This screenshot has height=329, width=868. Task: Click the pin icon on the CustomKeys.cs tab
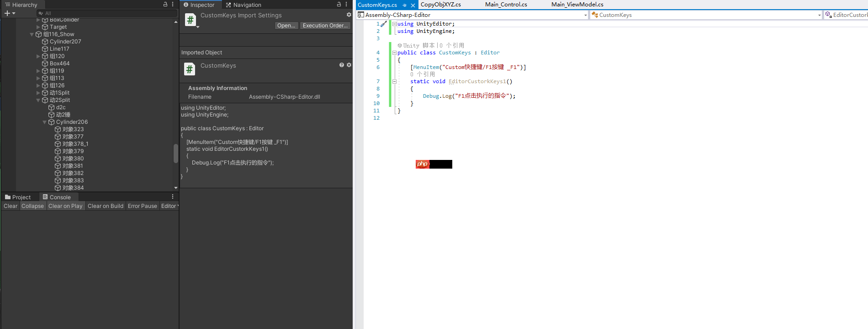404,5
